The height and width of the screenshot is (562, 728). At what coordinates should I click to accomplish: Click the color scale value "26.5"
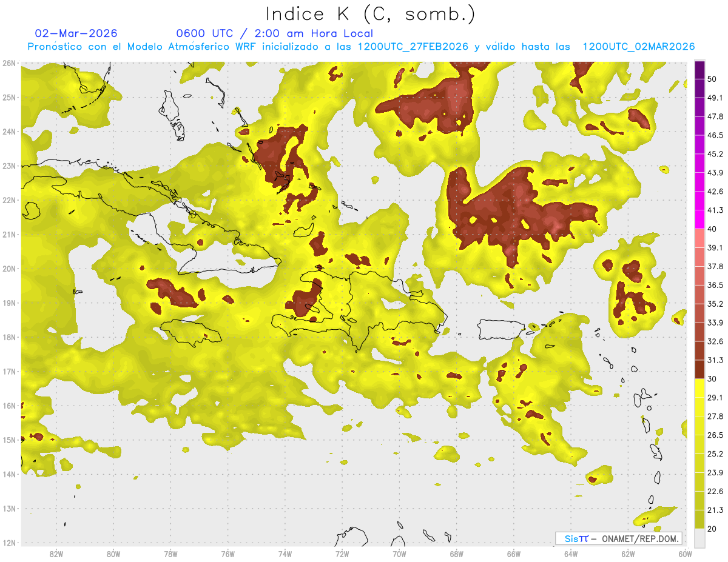coord(715,435)
